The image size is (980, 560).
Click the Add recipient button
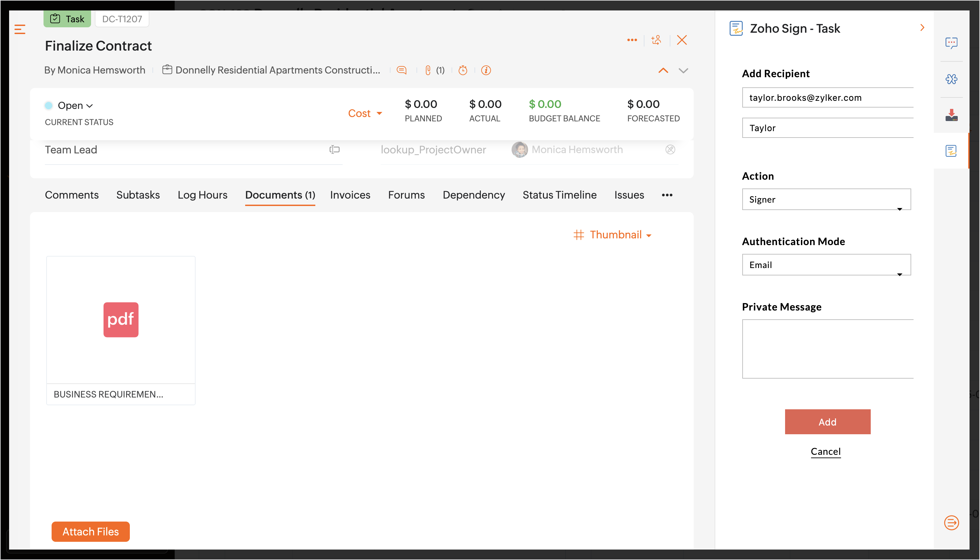click(827, 421)
